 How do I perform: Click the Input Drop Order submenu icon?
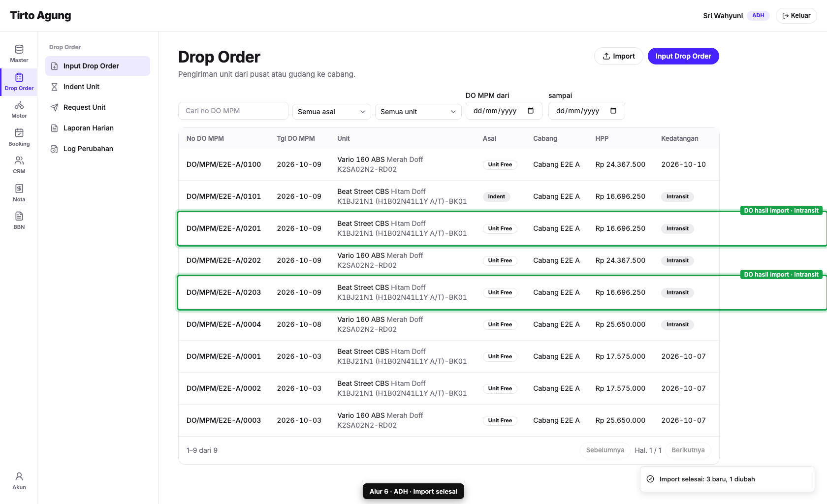click(x=55, y=66)
